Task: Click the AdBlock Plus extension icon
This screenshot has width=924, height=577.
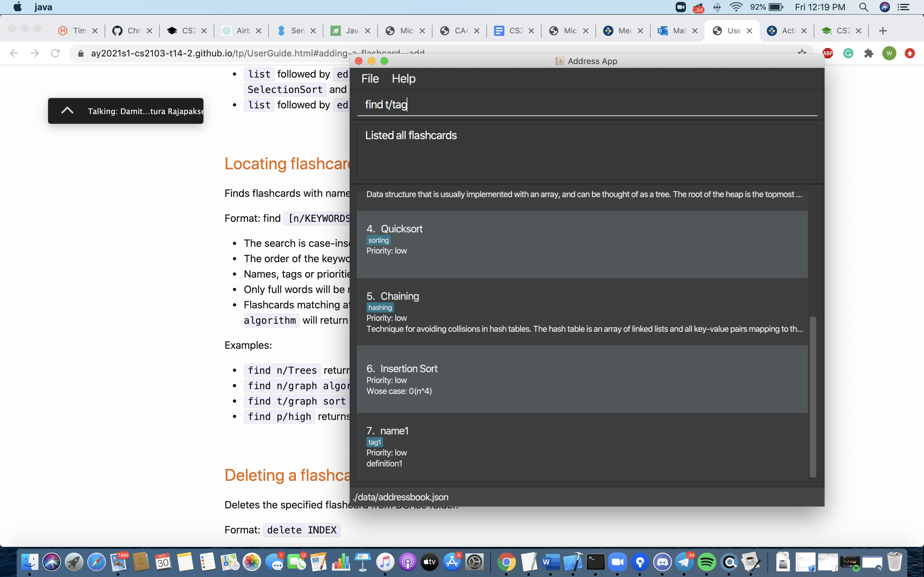Action: pos(827,53)
